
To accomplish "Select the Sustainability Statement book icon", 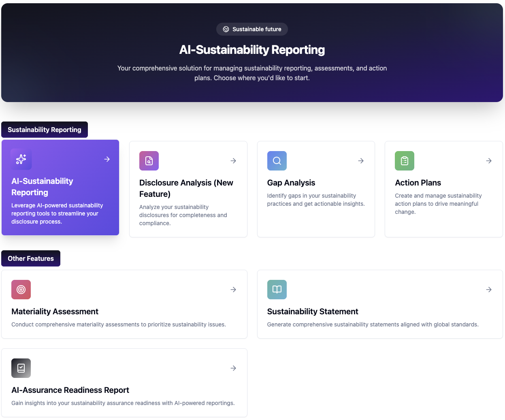I will tap(277, 290).
